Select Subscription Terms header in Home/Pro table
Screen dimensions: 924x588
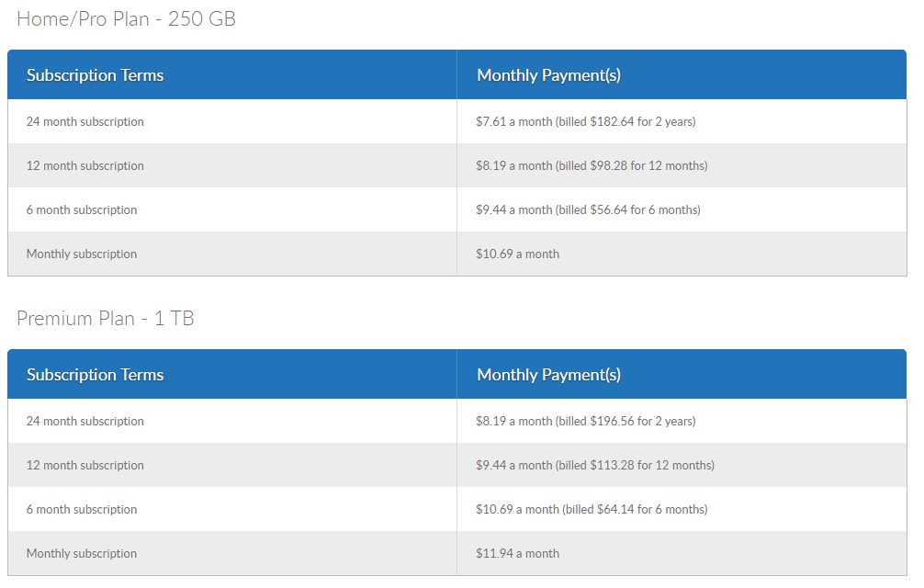pos(95,75)
